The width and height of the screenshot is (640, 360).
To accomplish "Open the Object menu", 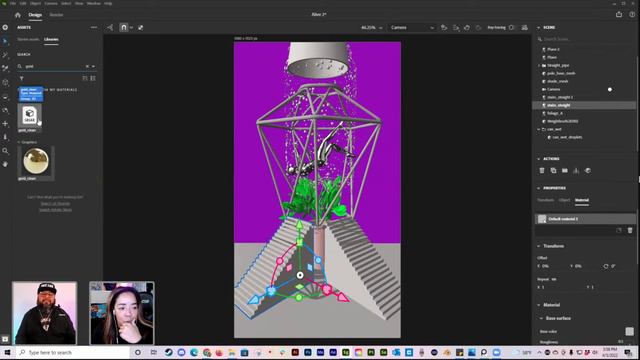I will click(35, 3).
